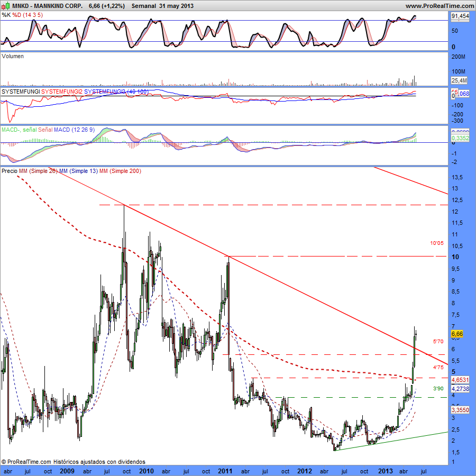Viewport: 476px width, 476px height.
Task: Click the 31 may 2013 date
Action: pos(176,6)
